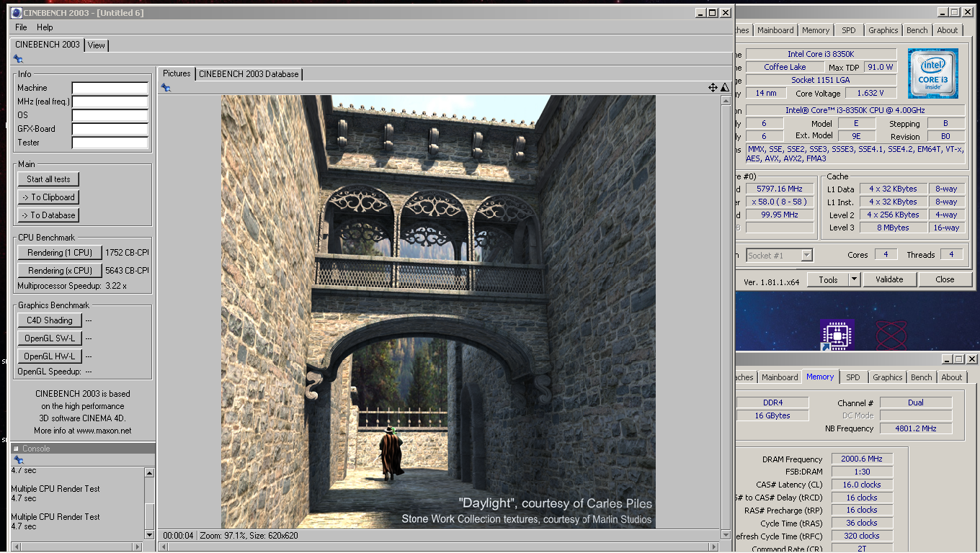Select the four-arrow move picture icon
The height and width of the screenshot is (553, 980).
(713, 87)
